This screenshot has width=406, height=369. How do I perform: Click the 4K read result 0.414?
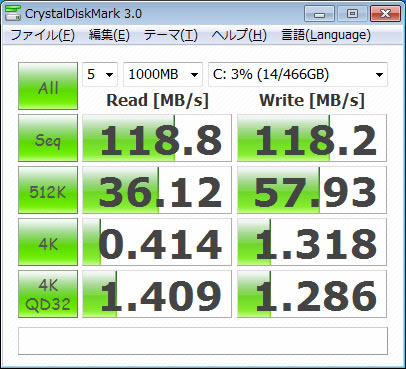(x=157, y=242)
